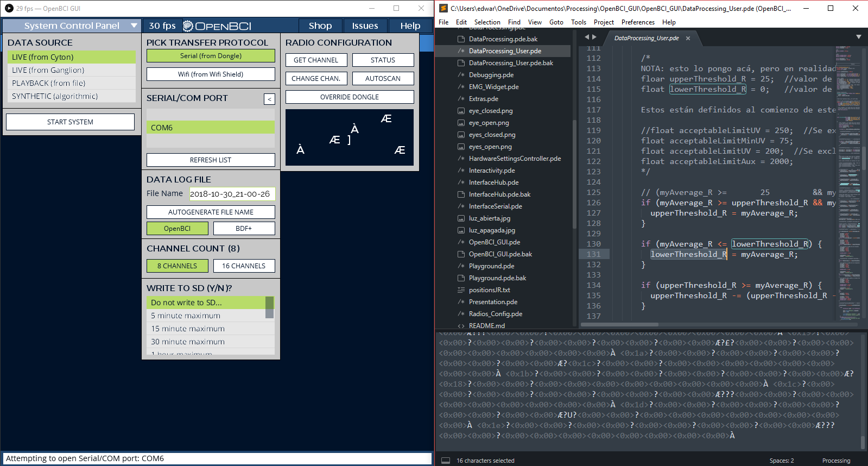Switch to the DataProcessing_User.pde tab
Viewport: 868px width, 466px height.
tap(647, 38)
